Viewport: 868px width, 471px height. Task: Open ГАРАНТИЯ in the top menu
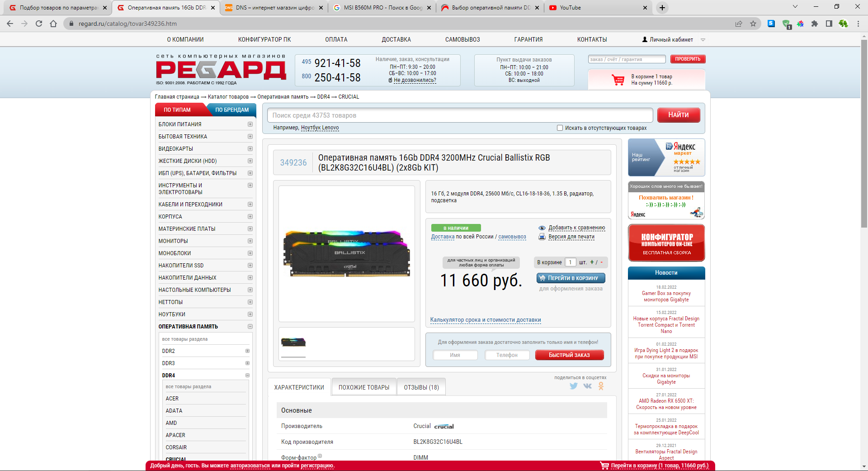(x=528, y=40)
